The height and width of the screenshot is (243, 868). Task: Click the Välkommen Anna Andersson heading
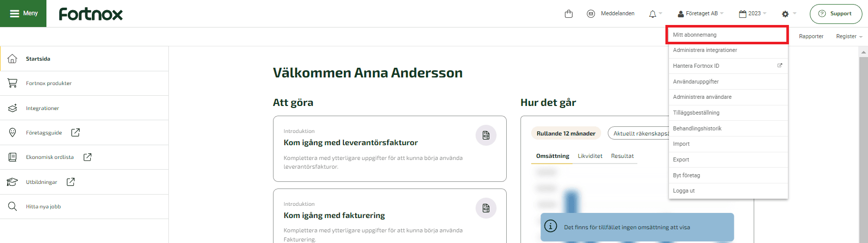tap(367, 73)
